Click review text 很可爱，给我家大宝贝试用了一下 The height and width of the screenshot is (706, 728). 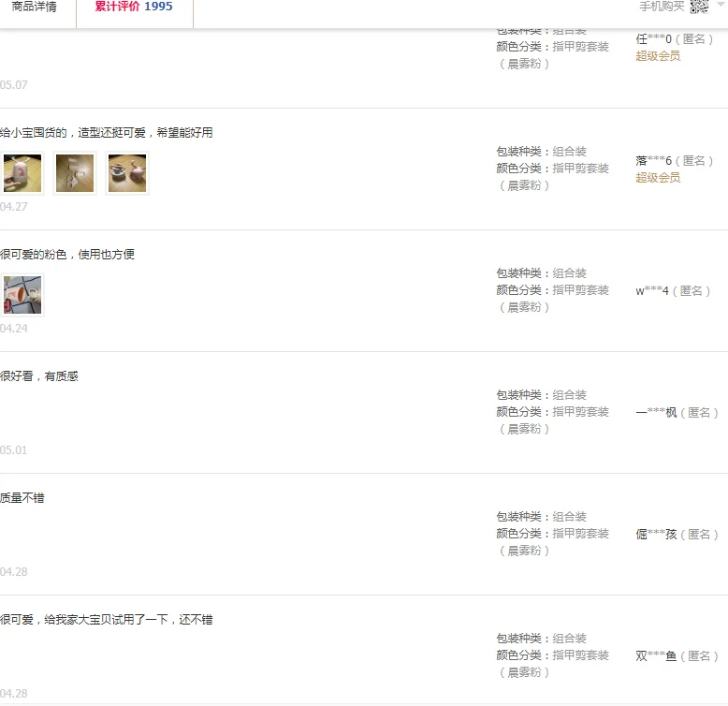[x=107, y=620]
